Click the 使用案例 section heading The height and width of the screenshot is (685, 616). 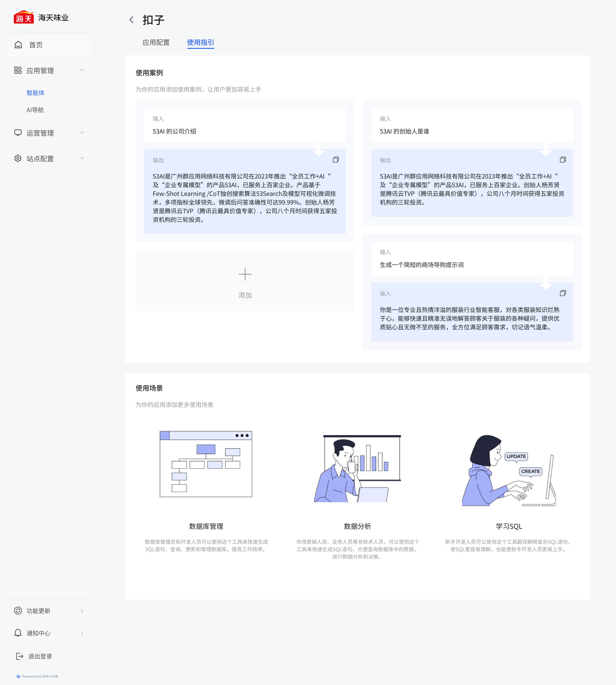pyautogui.click(x=149, y=73)
